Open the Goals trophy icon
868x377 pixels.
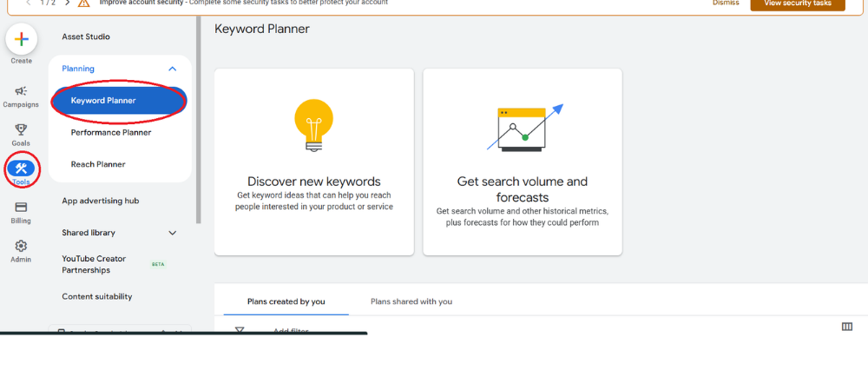[21, 129]
